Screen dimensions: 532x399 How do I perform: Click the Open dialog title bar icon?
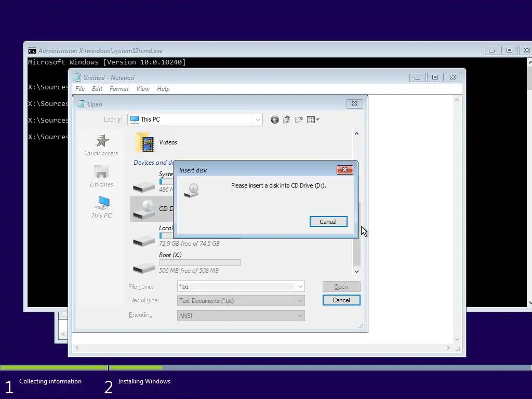point(81,104)
